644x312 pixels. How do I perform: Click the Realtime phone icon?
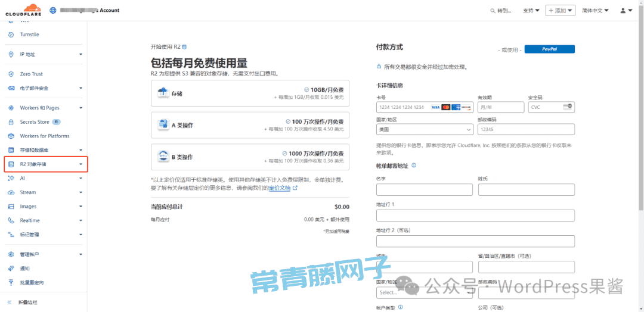pyautogui.click(x=11, y=220)
